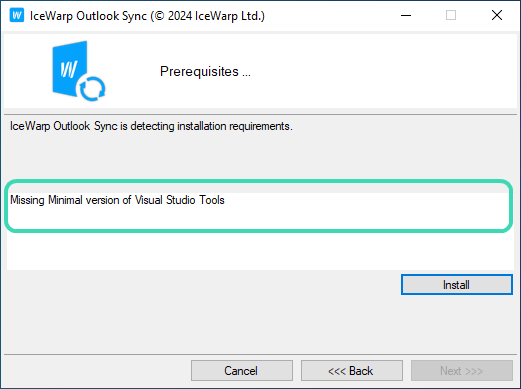The image size is (521, 389).
Task: Click the IceWarp Outlook Sync window title
Action: pyautogui.click(x=88, y=16)
